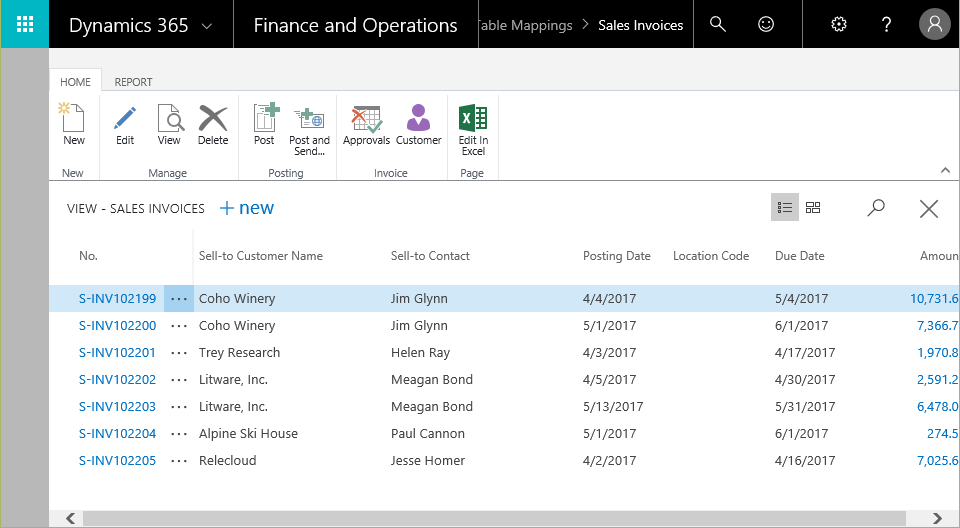Viewport: 960px width, 528px height.
Task: Sort by Due Date column header
Action: coord(800,256)
